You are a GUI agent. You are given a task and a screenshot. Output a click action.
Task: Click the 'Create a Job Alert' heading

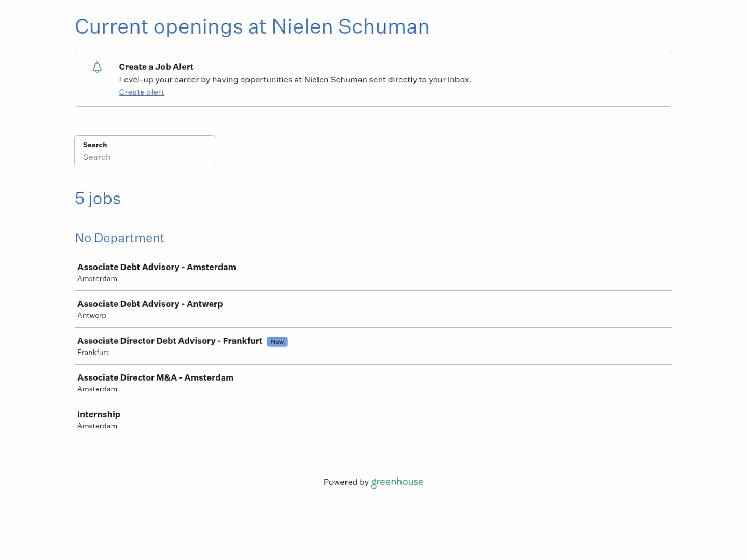[x=156, y=67]
